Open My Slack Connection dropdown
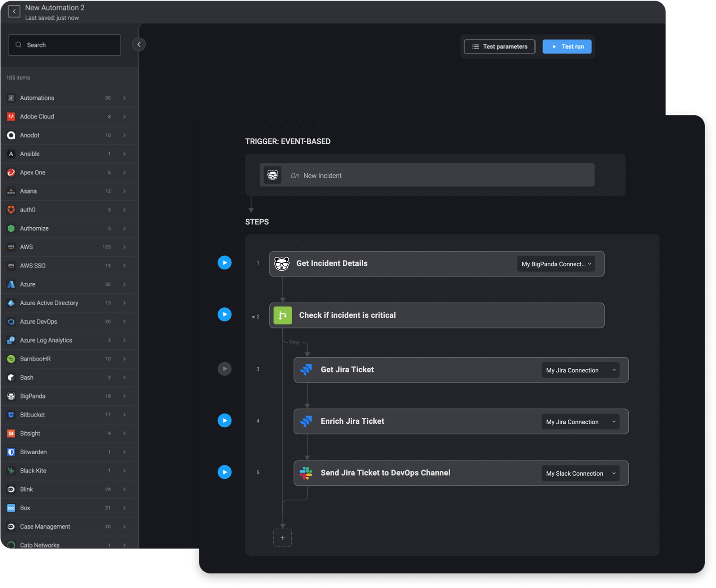The width and height of the screenshot is (716, 588). pos(580,473)
